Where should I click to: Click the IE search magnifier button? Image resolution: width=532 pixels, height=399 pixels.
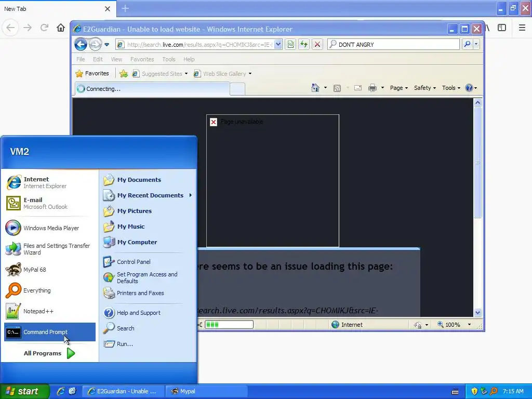tap(467, 44)
